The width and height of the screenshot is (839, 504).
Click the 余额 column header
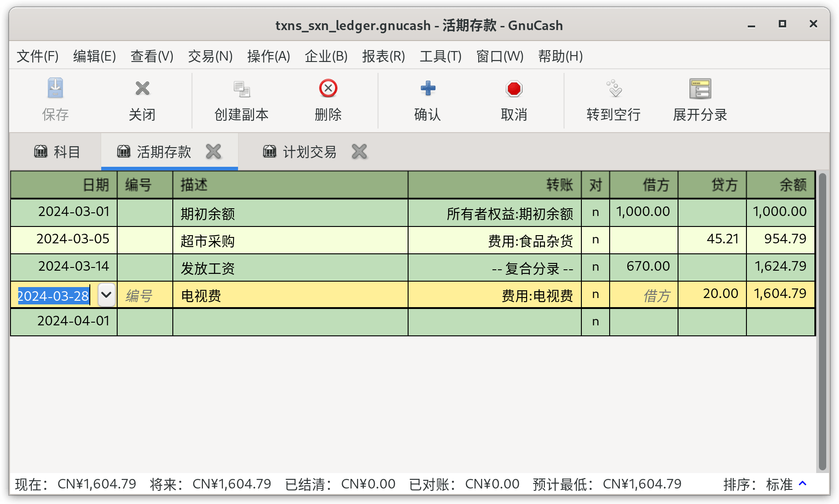781,185
